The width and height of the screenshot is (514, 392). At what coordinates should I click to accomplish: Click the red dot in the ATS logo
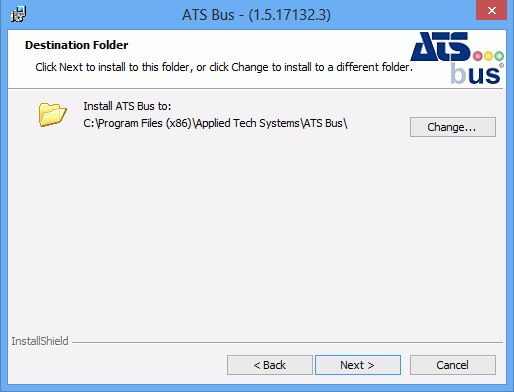(478, 56)
